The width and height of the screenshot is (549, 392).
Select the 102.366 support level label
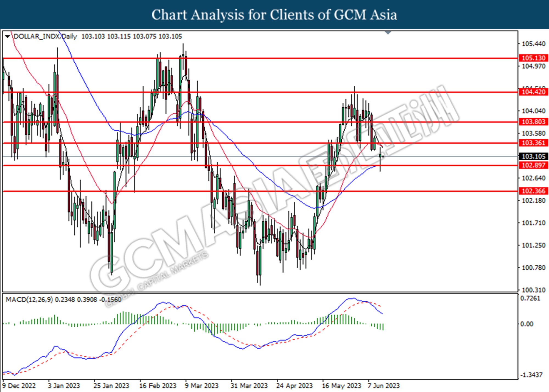tap(533, 191)
